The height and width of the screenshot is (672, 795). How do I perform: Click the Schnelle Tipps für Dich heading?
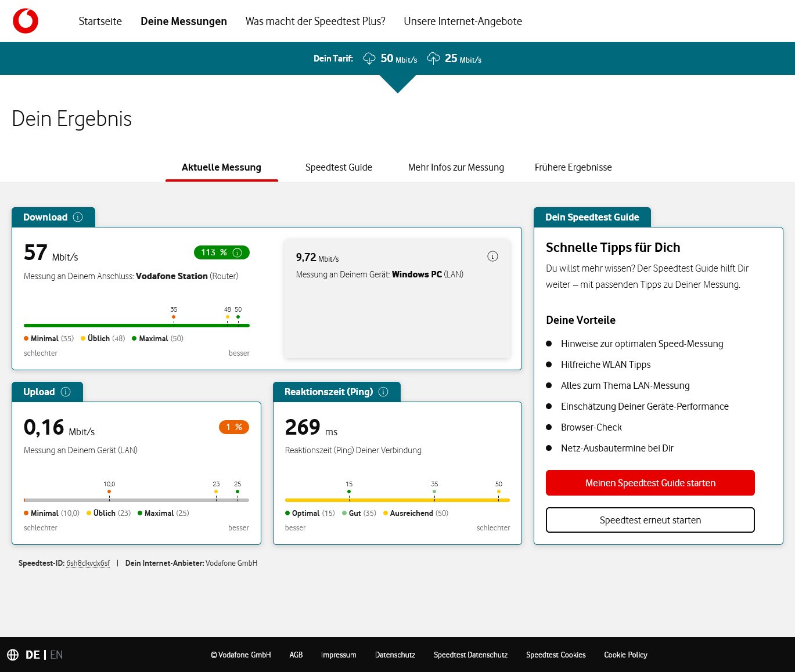[613, 248]
